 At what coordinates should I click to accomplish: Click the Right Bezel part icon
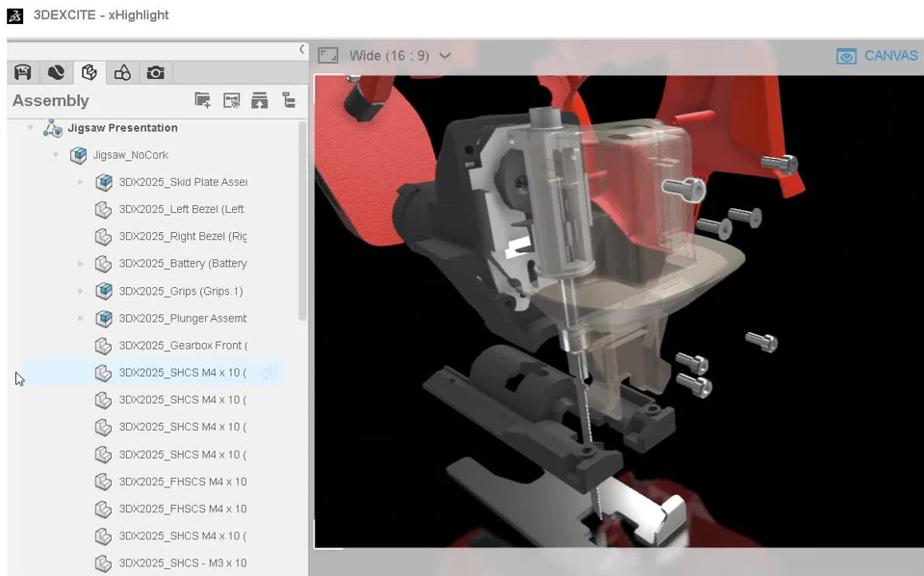104,236
